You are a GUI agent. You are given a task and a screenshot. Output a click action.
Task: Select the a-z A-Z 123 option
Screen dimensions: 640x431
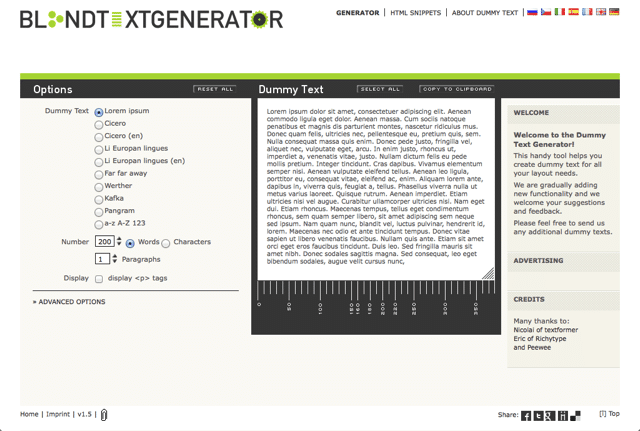[x=99, y=224]
